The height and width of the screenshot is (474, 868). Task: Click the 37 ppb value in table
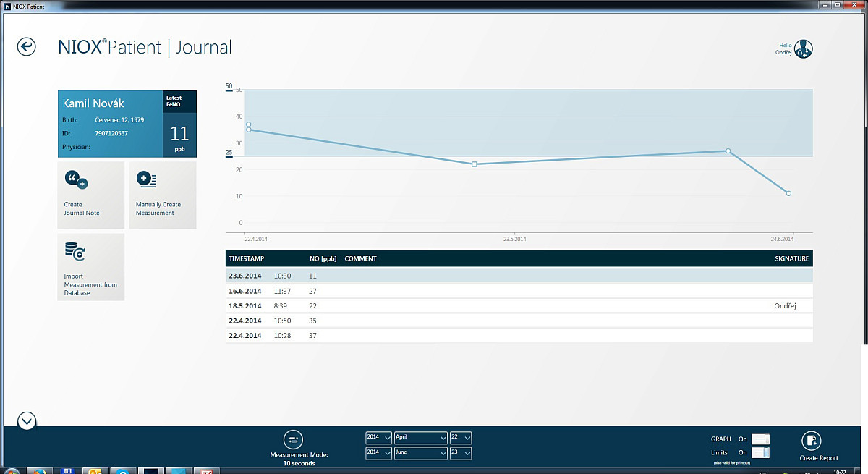313,336
